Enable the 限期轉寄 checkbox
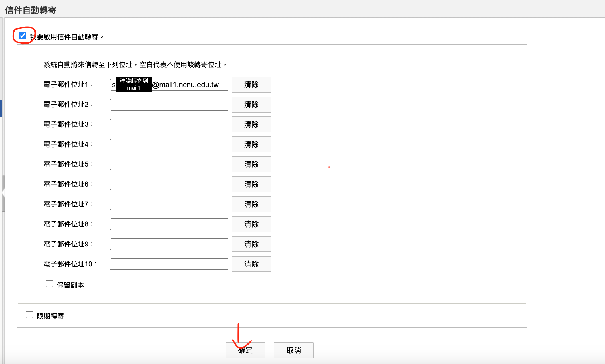 coord(29,315)
